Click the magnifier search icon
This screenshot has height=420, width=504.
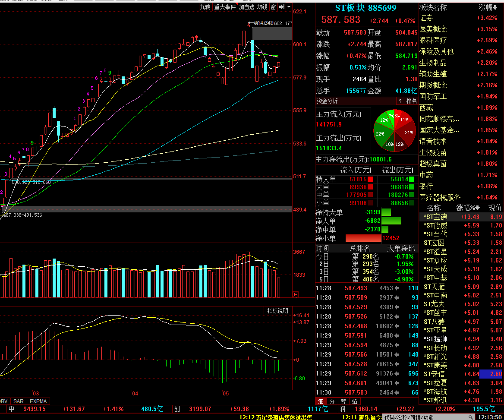[x=470, y=417]
